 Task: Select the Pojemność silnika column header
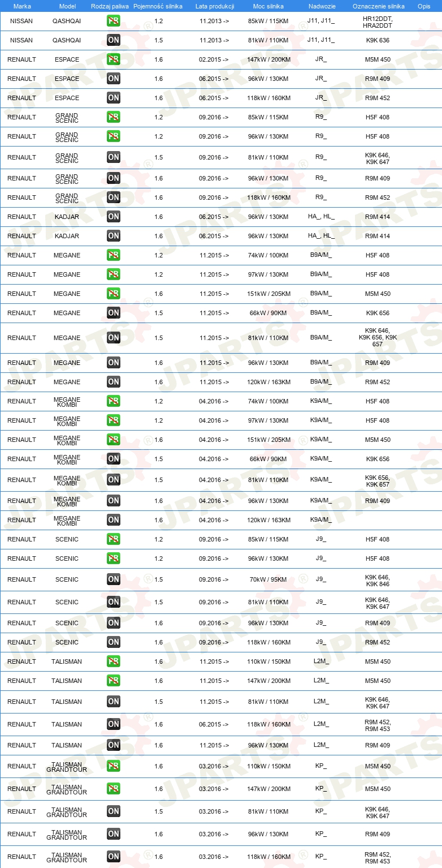pyautogui.click(x=158, y=6)
